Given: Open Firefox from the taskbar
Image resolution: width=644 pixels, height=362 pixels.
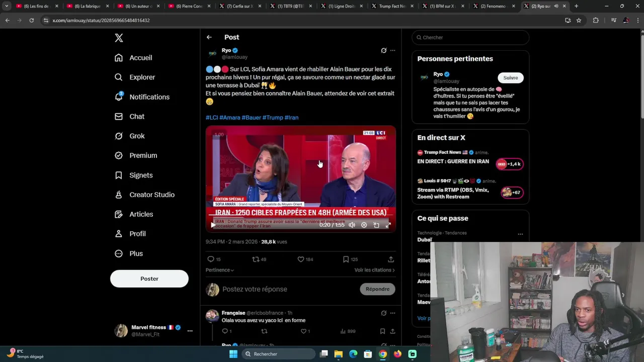Looking at the screenshot, I should click(x=397, y=354).
